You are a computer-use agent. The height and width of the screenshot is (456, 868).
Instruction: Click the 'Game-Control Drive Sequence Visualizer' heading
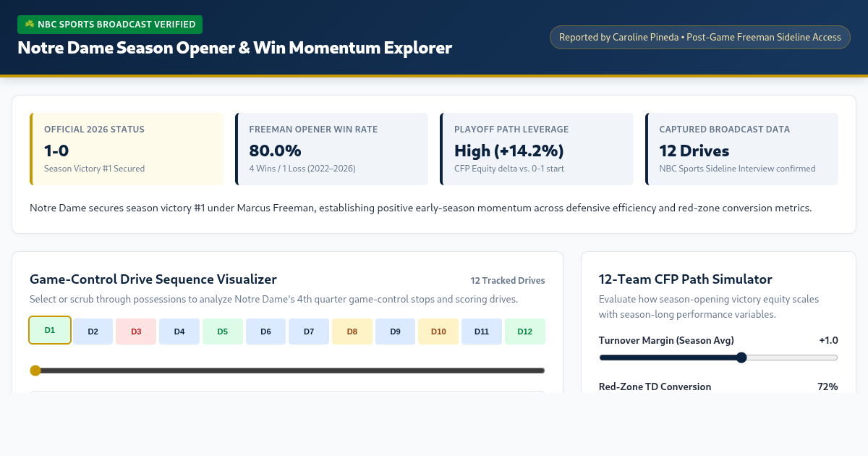coord(153,279)
